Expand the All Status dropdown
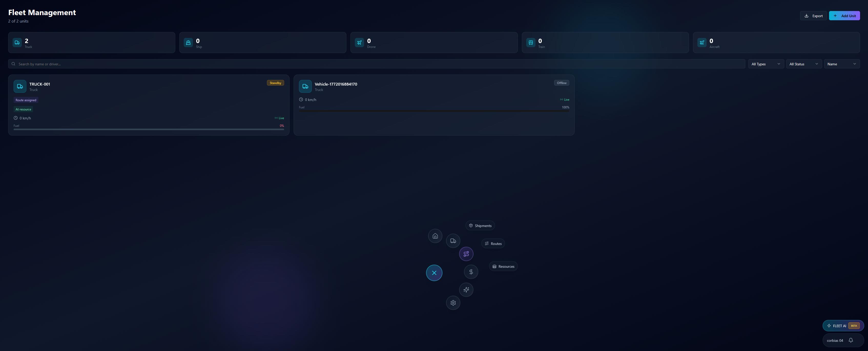Viewport: 868px width, 351px height. pos(804,64)
